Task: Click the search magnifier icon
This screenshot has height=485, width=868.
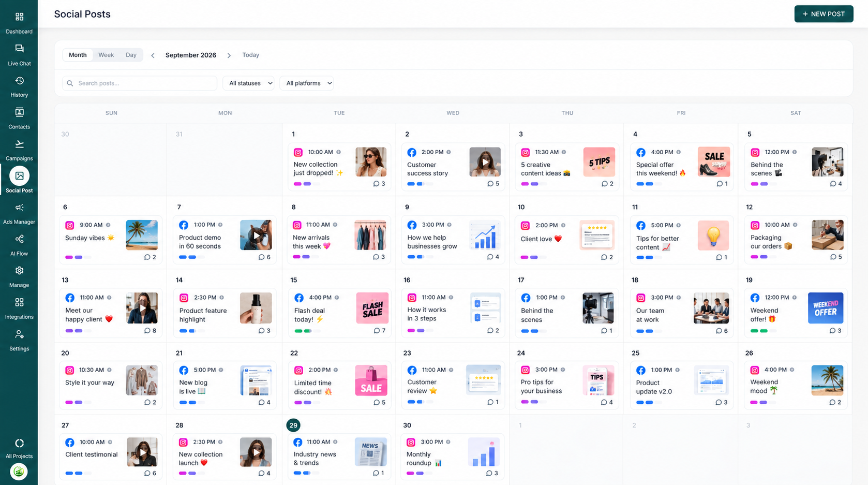Action: point(70,83)
